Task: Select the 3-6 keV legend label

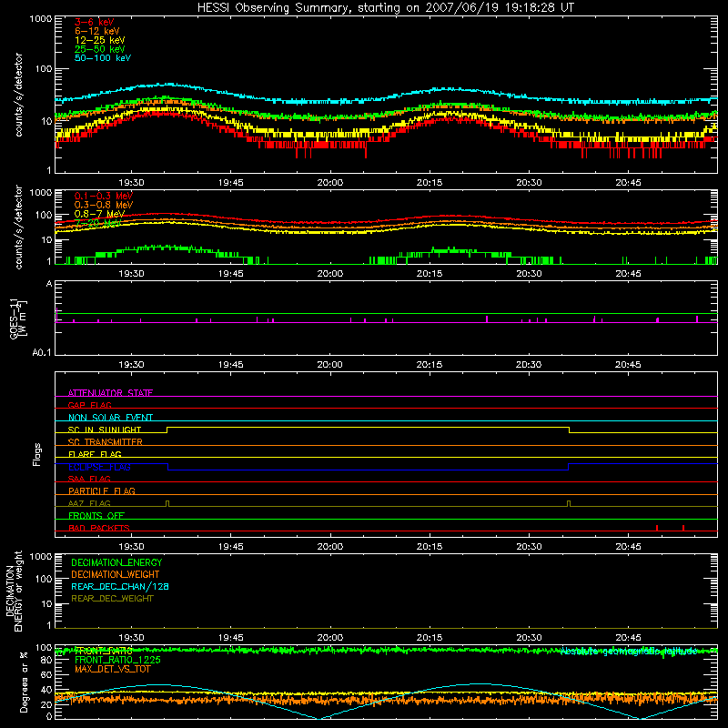Action: coord(95,22)
